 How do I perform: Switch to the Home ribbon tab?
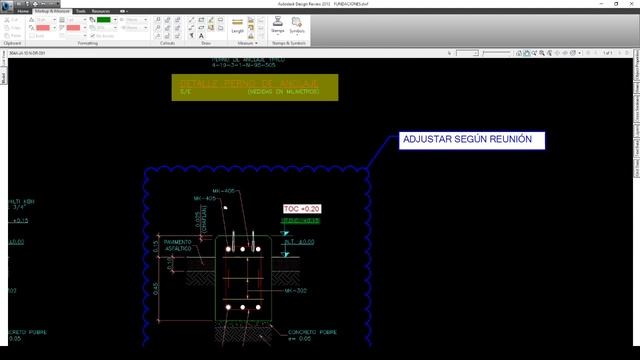coord(23,11)
